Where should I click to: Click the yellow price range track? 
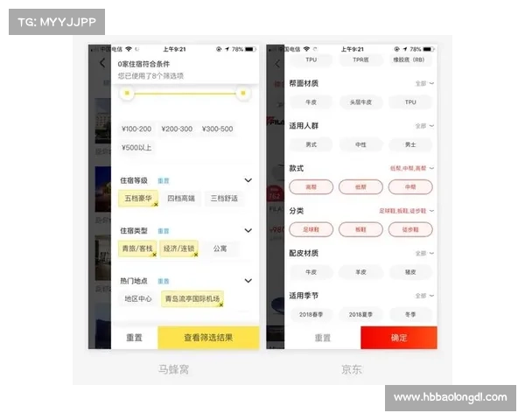pos(185,94)
